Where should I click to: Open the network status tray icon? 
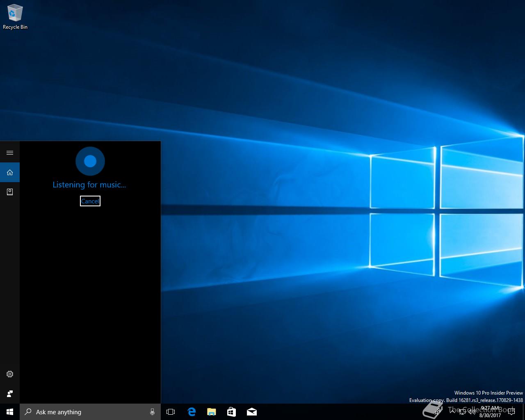pos(462,412)
